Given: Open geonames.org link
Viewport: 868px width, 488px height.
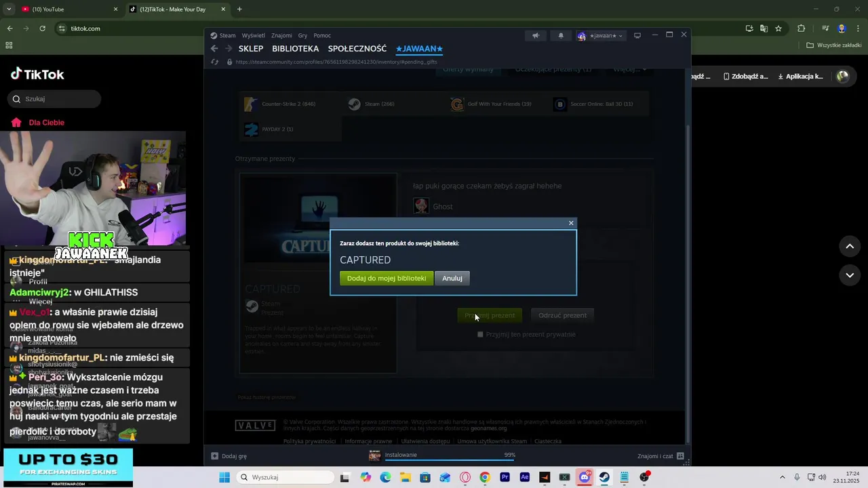Looking at the screenshot, I should pyautogui.click(x=489, y=428).
